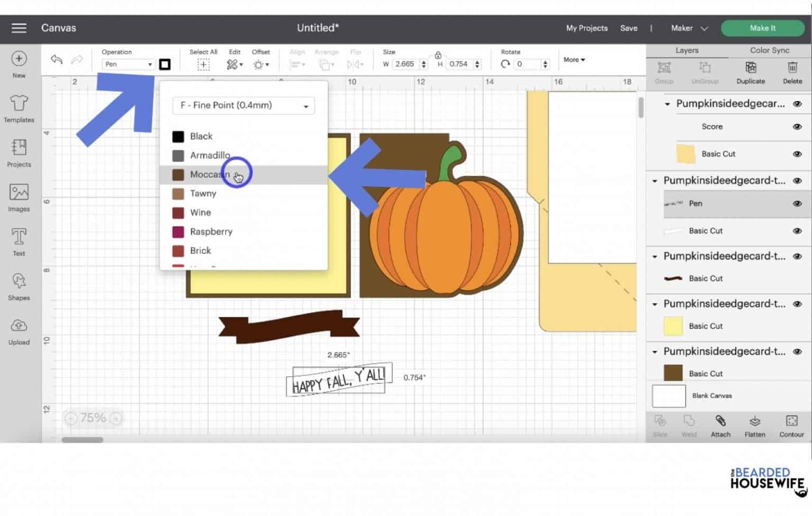Select the Moccasin pen color

coord(210,174)
